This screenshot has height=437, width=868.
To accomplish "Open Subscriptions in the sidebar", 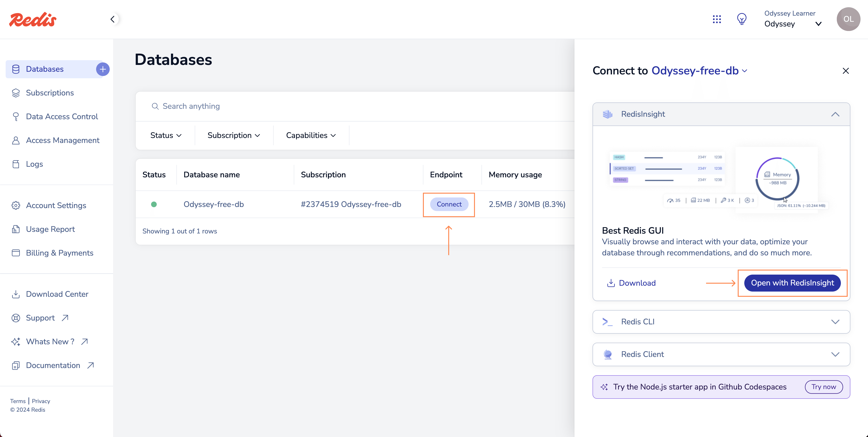I will pyautogui.click(x=50, y=93).
